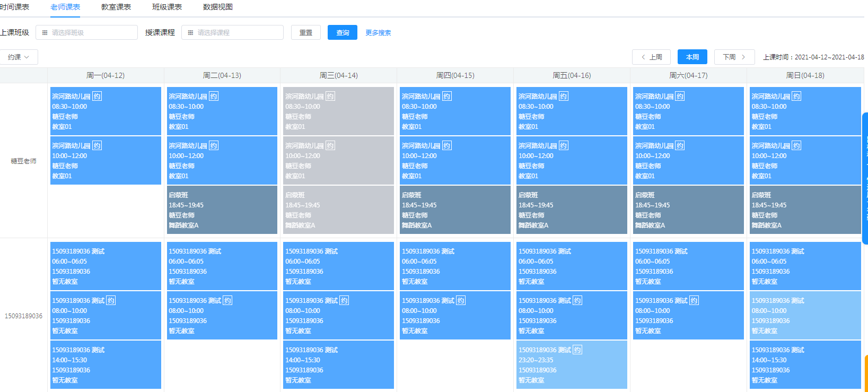This screenshot has height=392, width=868.
Task: Select the 15093189036 teacher row label
Action: point(24,316)
